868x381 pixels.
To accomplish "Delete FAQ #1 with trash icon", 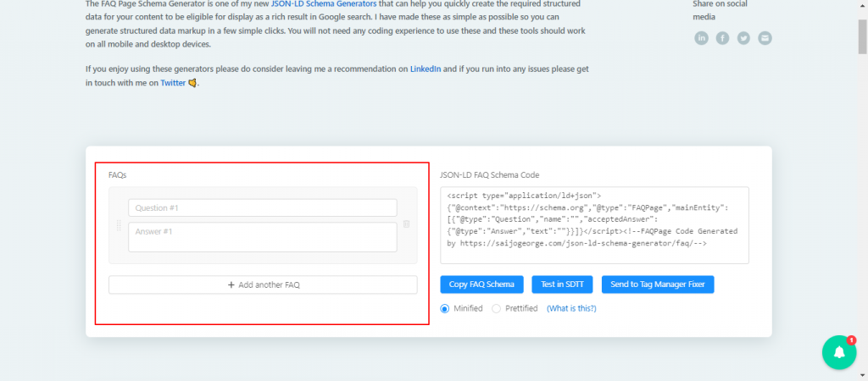I will (x=406, y=224).
